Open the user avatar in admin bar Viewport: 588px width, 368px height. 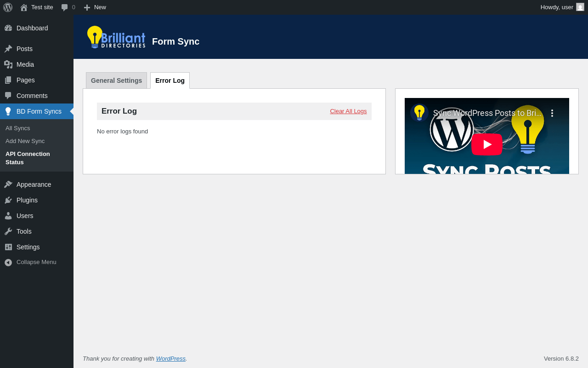click(x=580, y=7)
